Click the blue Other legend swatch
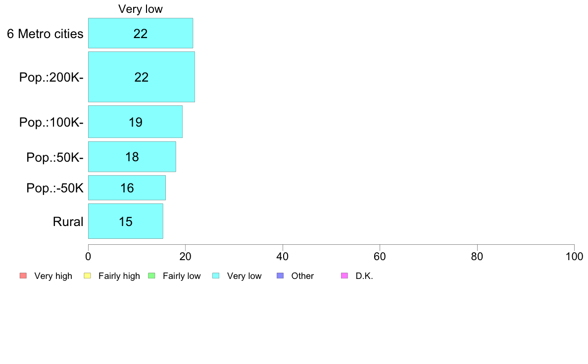Viewport: 588px width, 364px height. tap(280, 276)
